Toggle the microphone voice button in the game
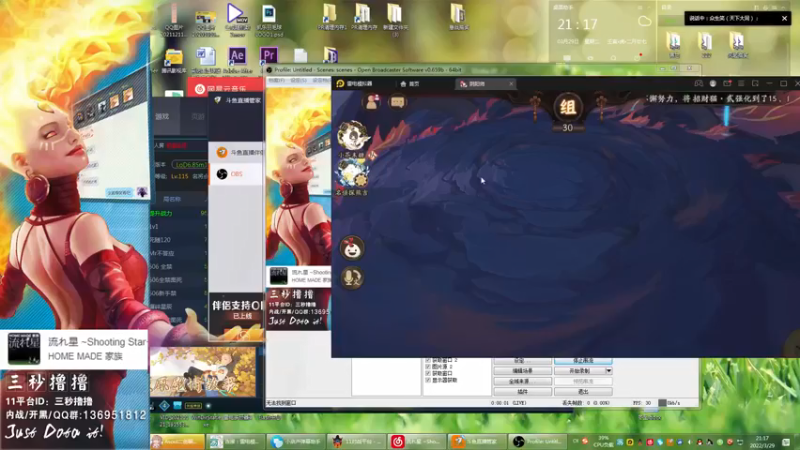This screenshot has height=450, width=800. coord(352,278)
